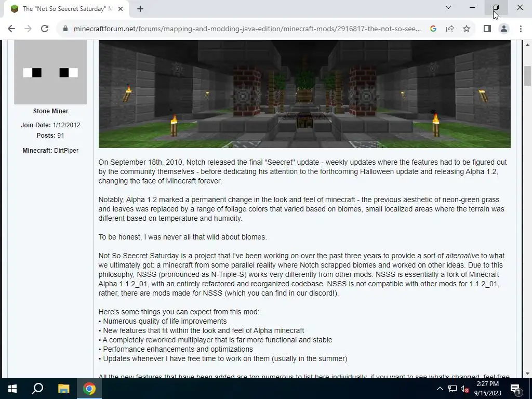
Task: Open network status tray icon
Action: click(453, 389)
